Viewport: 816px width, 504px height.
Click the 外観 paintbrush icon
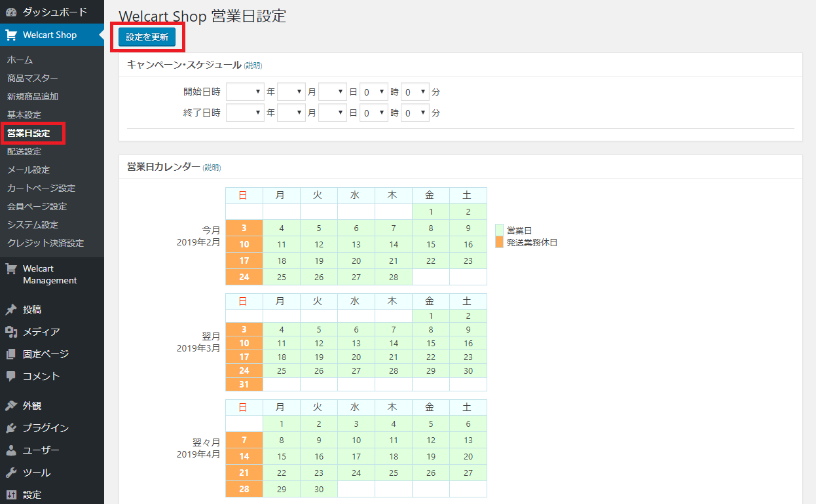tap(11, 406)
